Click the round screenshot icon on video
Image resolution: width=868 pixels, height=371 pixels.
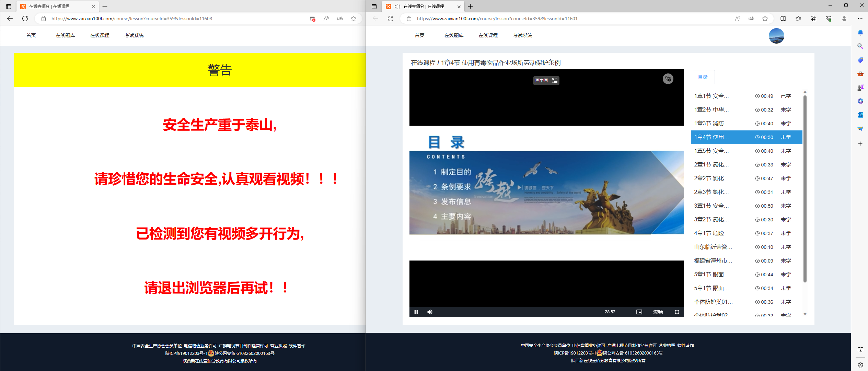coord(668,79)
